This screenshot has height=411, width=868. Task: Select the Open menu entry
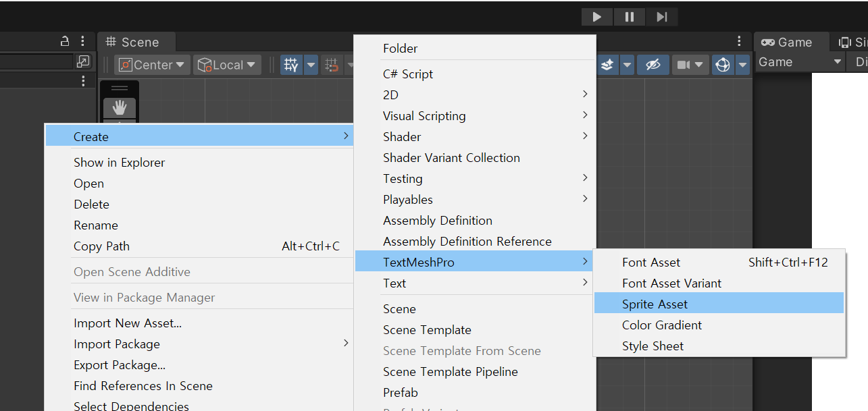[199, 183]
